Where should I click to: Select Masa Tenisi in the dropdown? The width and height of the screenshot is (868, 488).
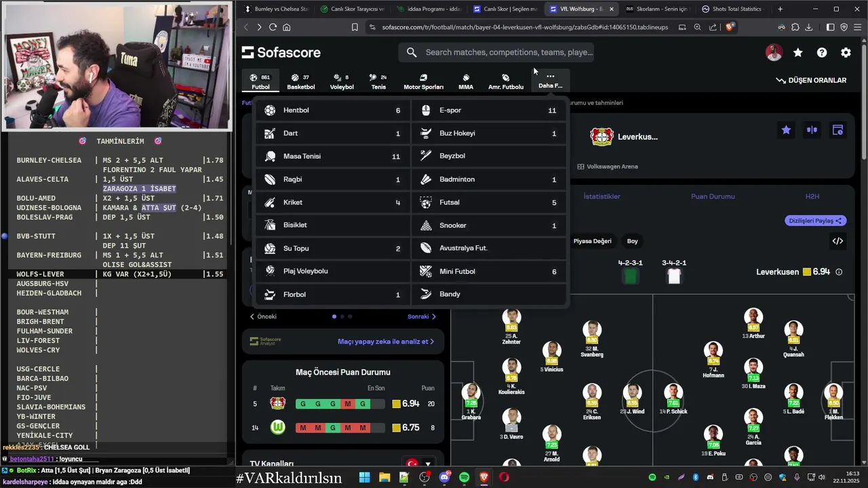point(332,157)
